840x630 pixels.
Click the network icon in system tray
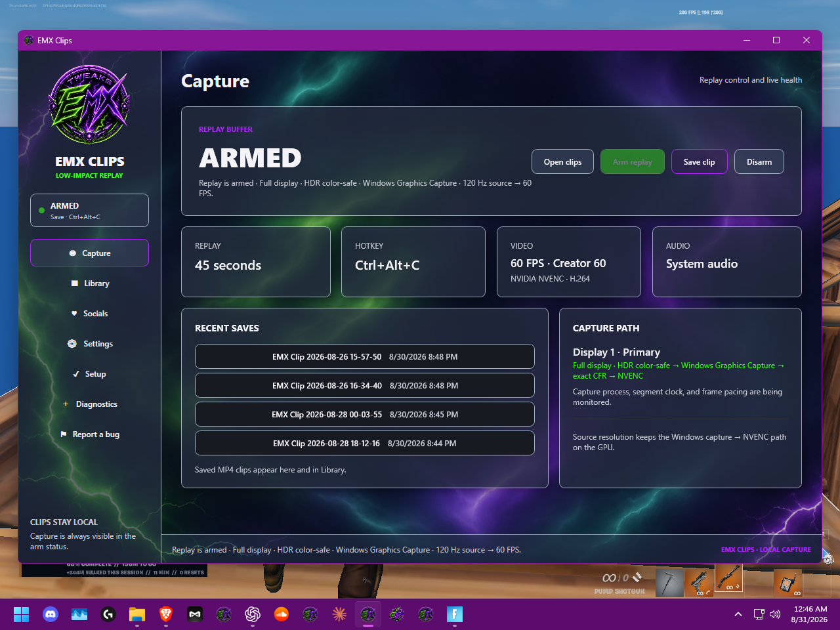(x=759, y=614)
